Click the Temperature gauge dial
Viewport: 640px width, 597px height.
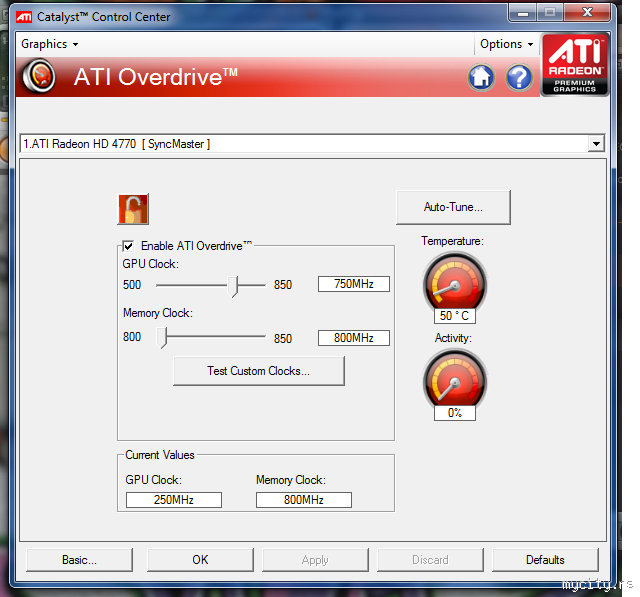(455, 283)
